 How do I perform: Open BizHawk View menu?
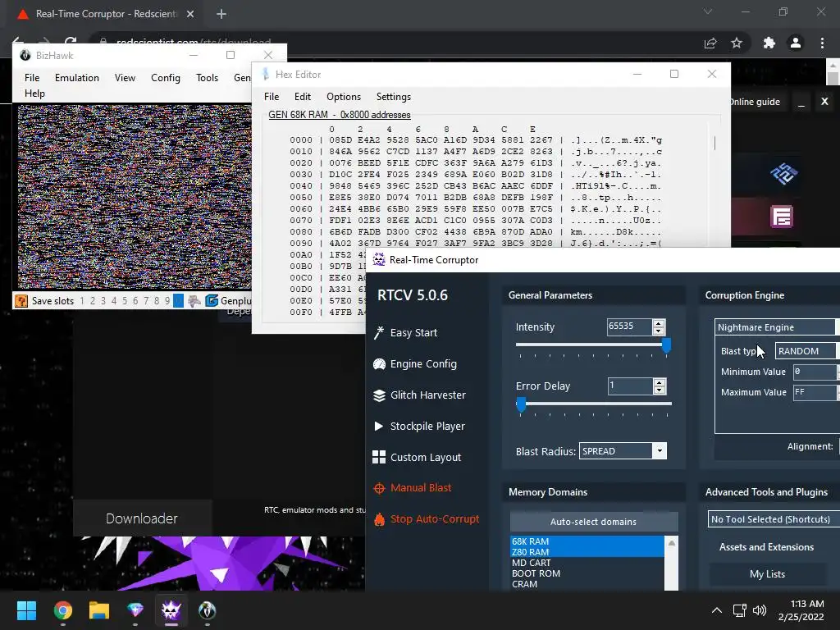click(x=125, y=78)
